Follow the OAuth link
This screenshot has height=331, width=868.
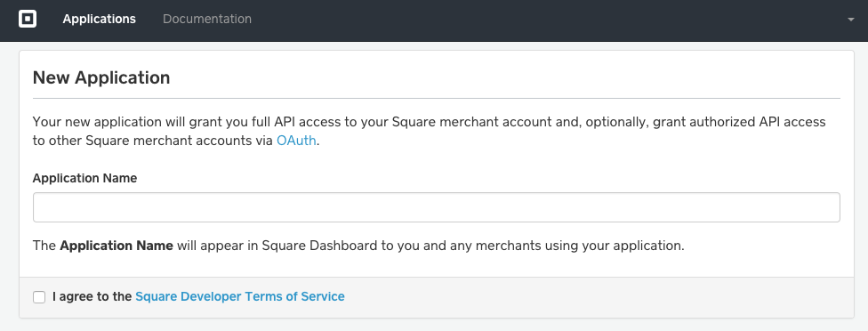[296, 141]
